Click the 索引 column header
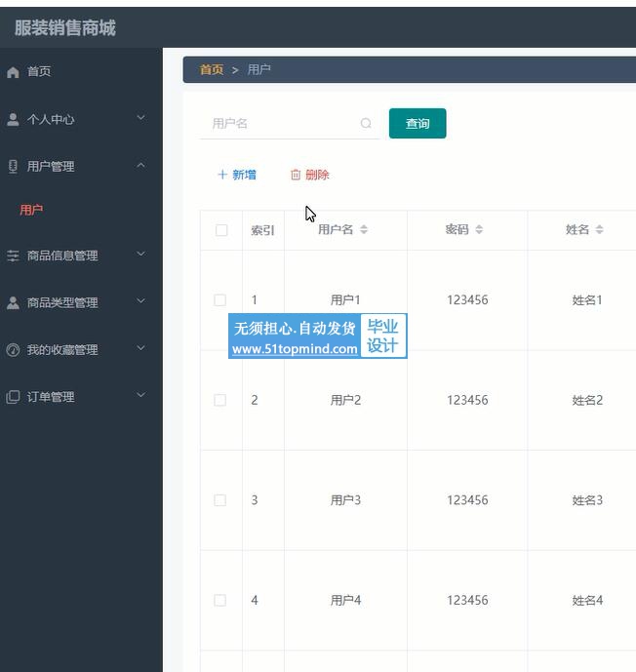This screenshot has width=636, height=672. coord(262,230)
